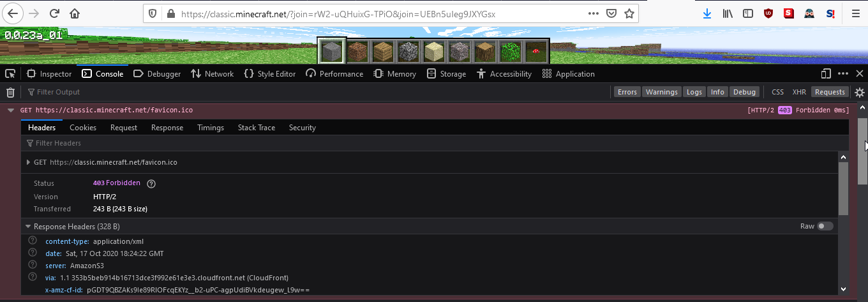This screenshot has height=302, width=868.
Task: Select the cobblestone block in hotbar
Action: (x=408, y=50)
